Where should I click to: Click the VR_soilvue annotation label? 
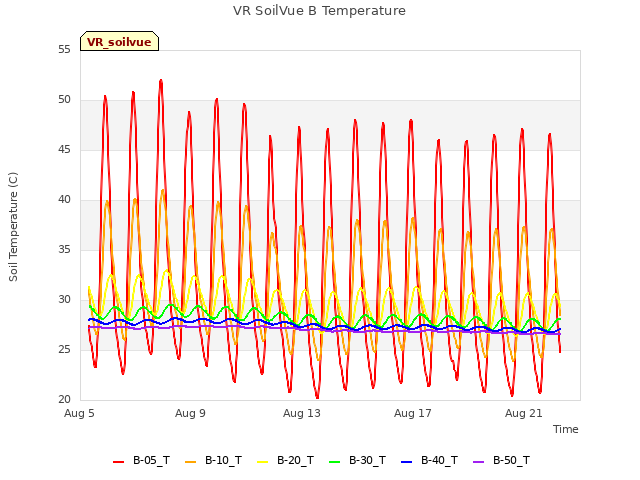119,42
